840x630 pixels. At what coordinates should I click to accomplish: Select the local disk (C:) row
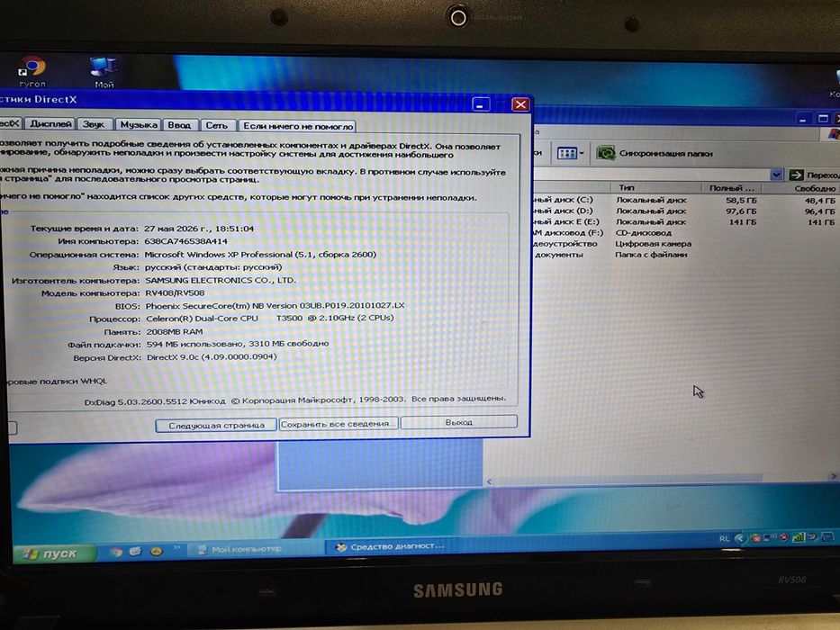(x=683, y=201)
